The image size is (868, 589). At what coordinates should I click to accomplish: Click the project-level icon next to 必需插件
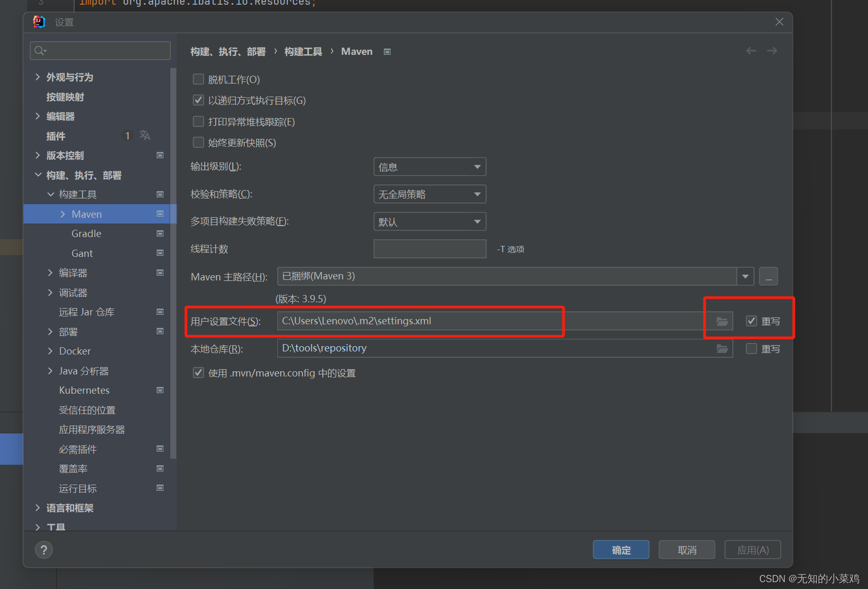click(160, 449)
